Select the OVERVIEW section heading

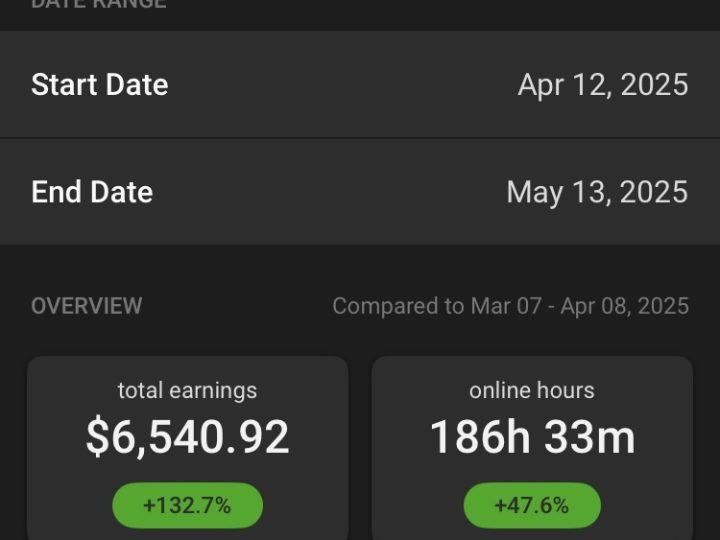[86, 306]
